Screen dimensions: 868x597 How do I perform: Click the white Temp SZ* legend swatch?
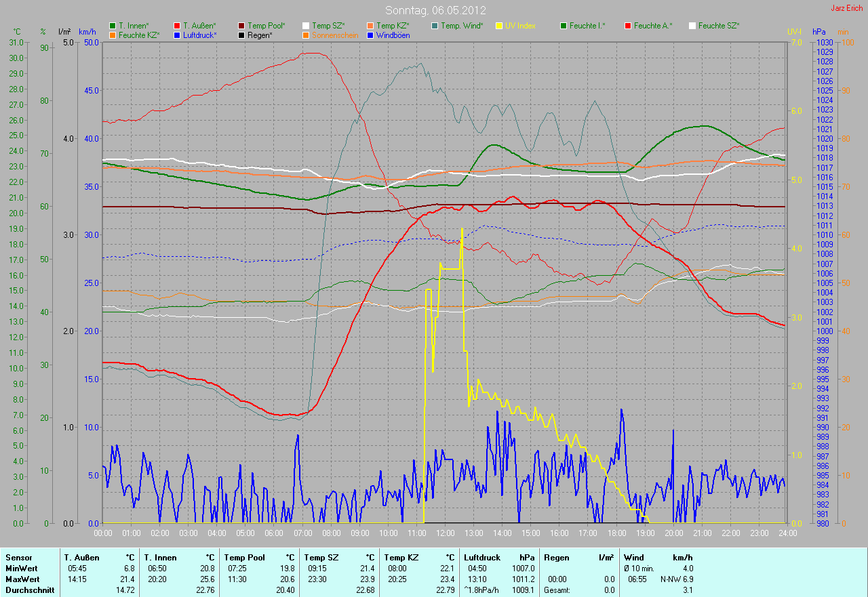[x=306, y=26]
